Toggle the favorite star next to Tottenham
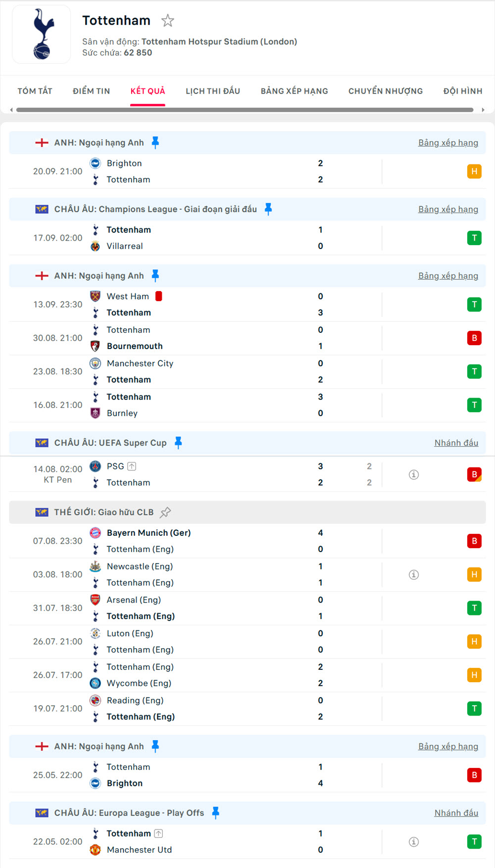The image size is (495, 868). pyautogui.click(x=168, y=21)
